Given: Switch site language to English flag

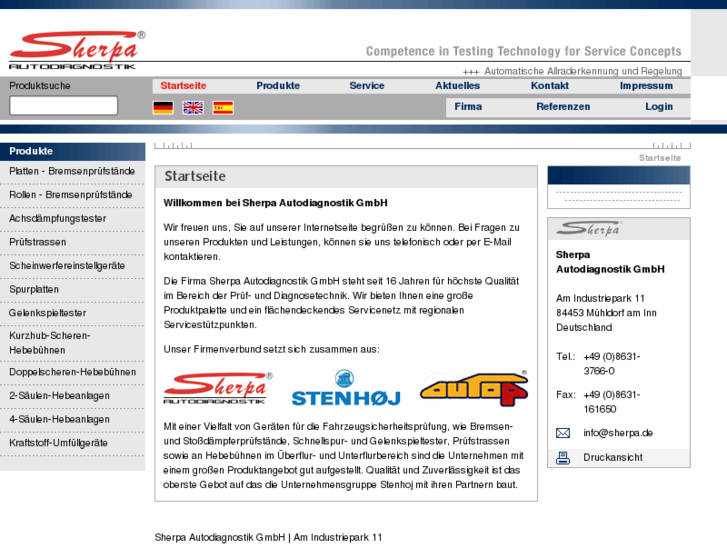Looking at the screenshot, I should click(x=193, y=108).
